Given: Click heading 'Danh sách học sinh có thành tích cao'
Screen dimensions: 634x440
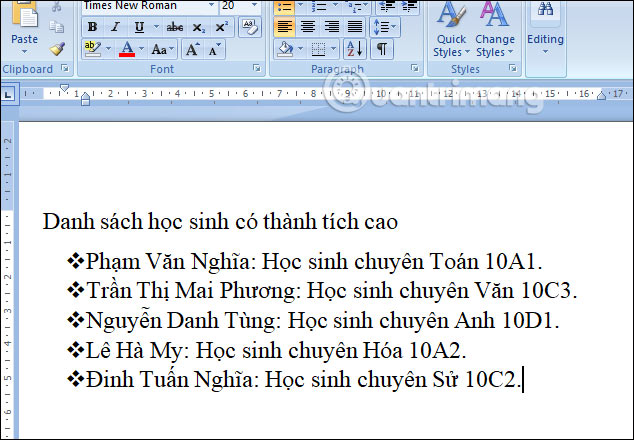Looking at the screenshot, I should (x=220, y=222).
